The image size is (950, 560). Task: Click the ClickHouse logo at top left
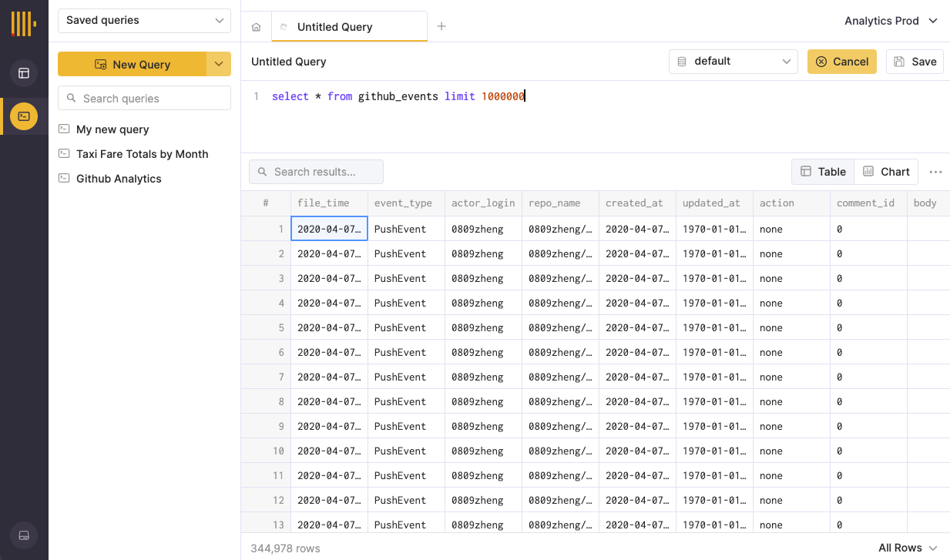tap(23, 23)
